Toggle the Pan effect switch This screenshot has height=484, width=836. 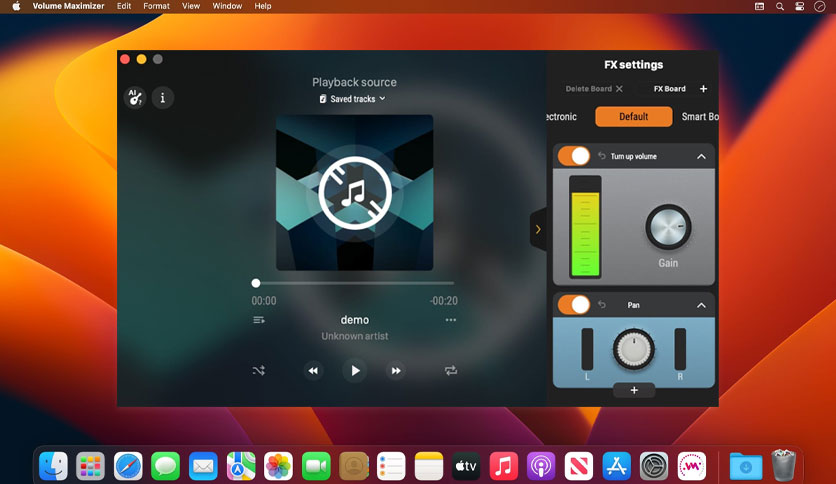574,305
